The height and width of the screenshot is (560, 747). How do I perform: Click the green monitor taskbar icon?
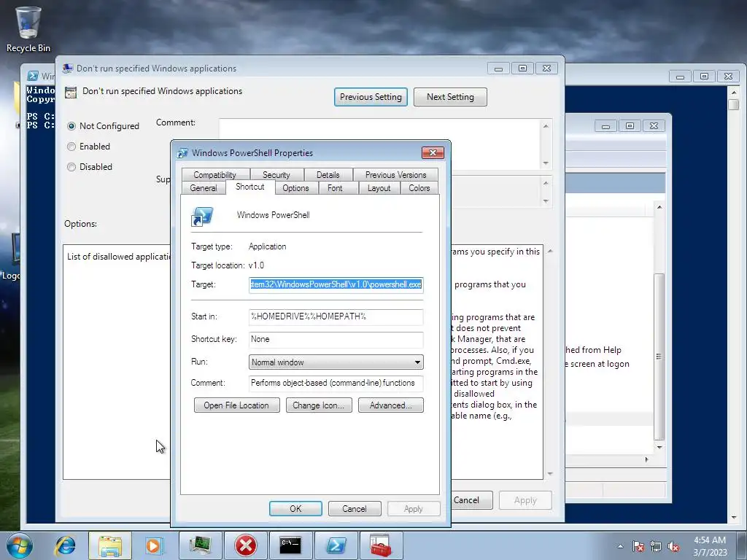(201, 545)
